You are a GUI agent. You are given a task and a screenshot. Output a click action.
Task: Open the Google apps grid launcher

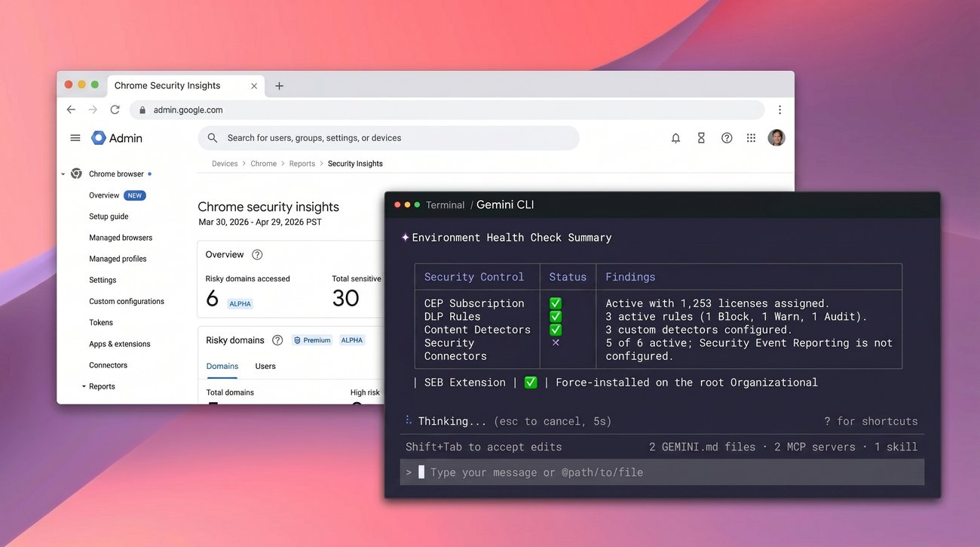pos(751,138)
